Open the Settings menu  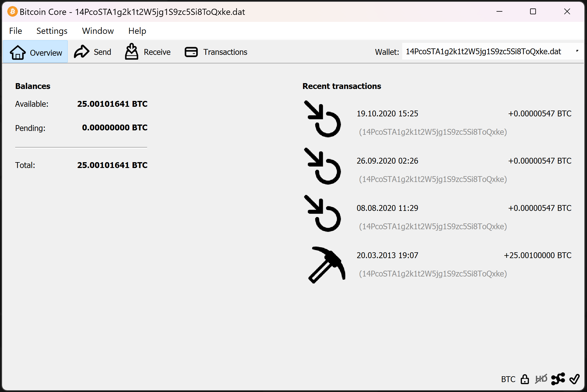(52, 31)
